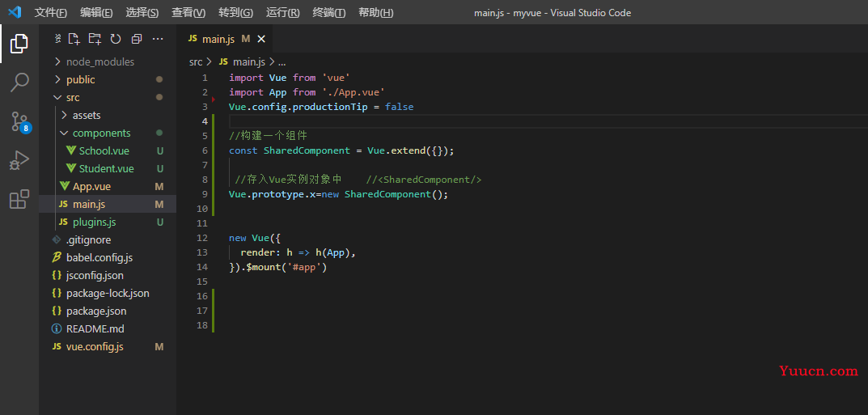Click src in the breadcrumb path
This screenshot has height=415, width=868.
[196, 62]
